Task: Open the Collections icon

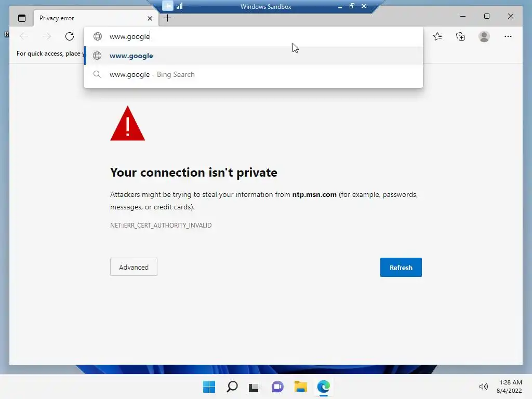Action: pos(460,36)
